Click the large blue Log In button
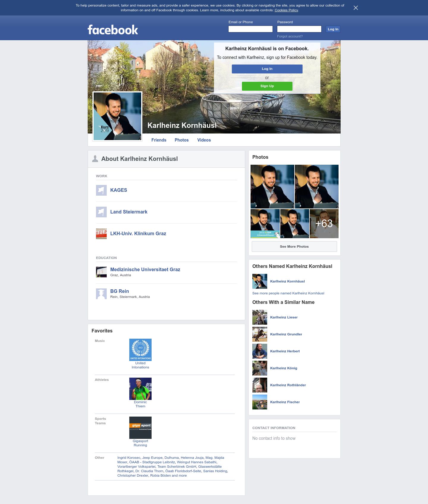 267,69
